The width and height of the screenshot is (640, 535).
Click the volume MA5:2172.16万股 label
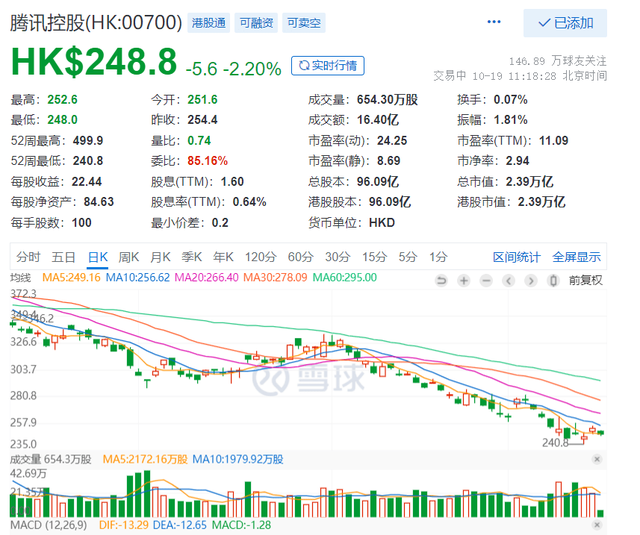145,460
